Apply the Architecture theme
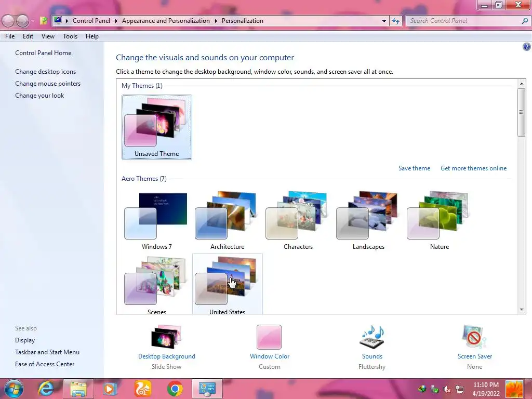 coord(227,220)
